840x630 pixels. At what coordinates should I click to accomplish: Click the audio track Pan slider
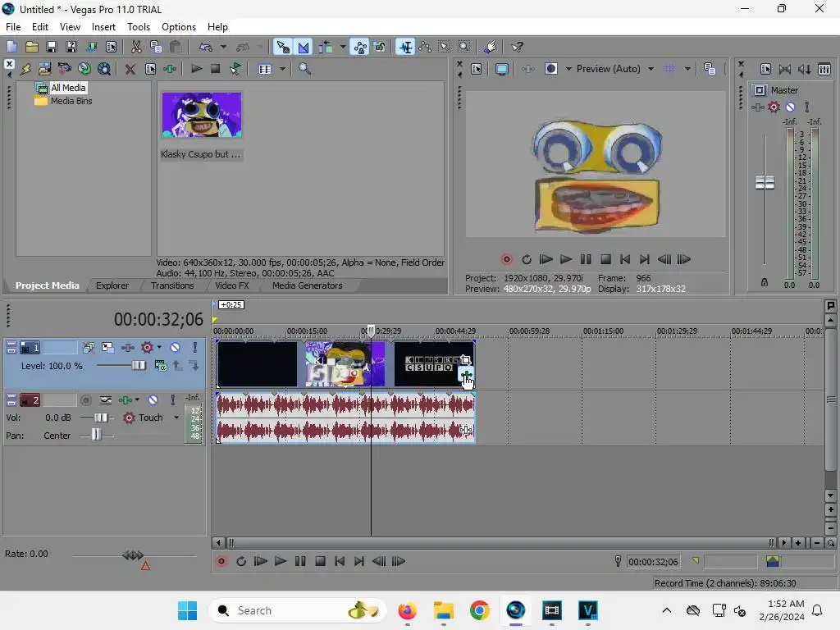(96, 435)
